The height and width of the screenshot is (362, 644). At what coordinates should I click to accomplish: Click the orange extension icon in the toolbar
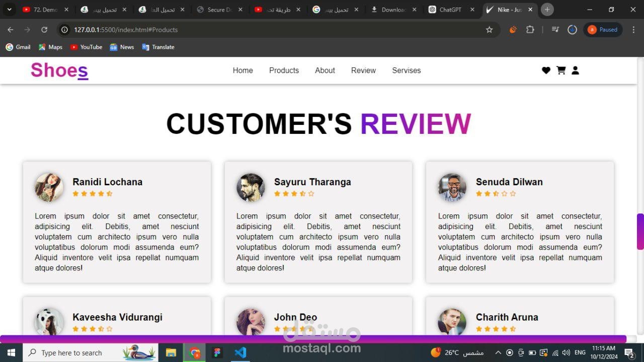(513, 30)
